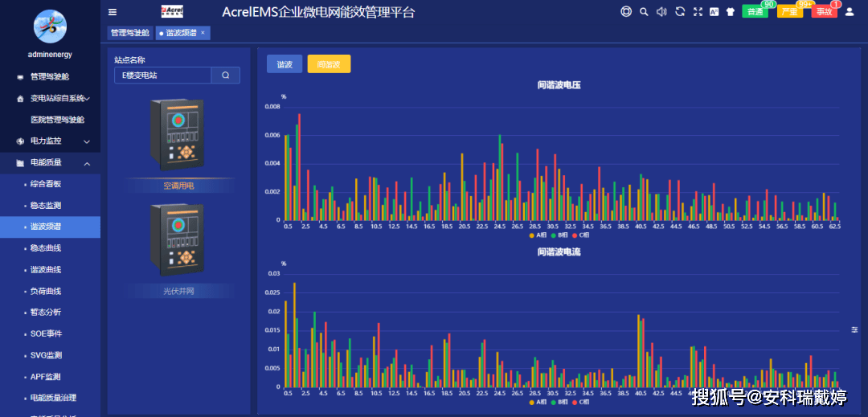868x417 pixels.
Task: Toggle A相 series in 间谐波电压 legend
Action: [x=537, y=235]
